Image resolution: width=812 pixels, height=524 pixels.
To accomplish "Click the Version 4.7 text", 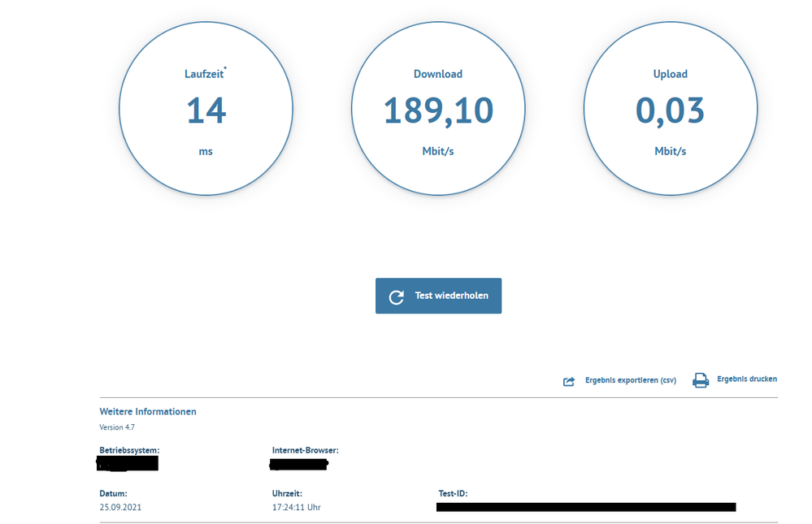I will pyautogui.click(x=117, y=427).
